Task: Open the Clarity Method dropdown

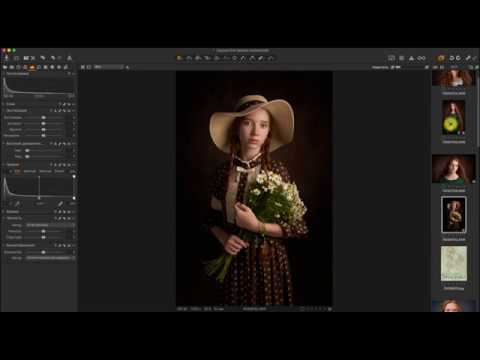Action: (50, 225)
